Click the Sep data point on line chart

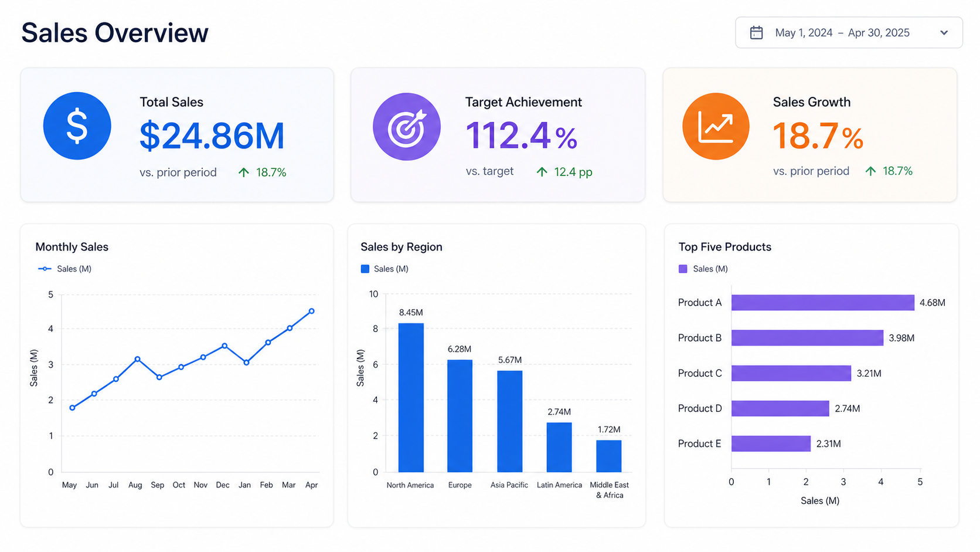click(x=159, y=377)
